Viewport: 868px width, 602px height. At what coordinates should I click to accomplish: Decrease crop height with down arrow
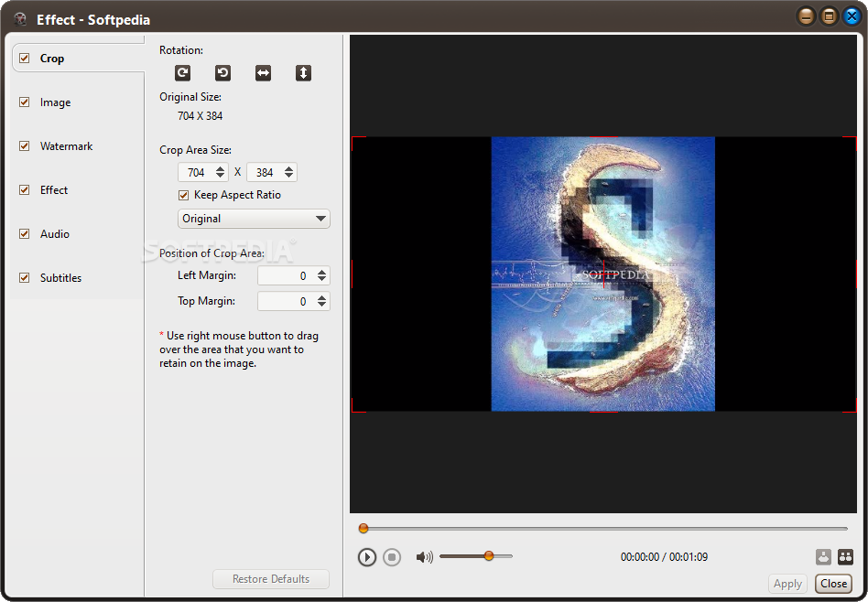tap(288, 176)
